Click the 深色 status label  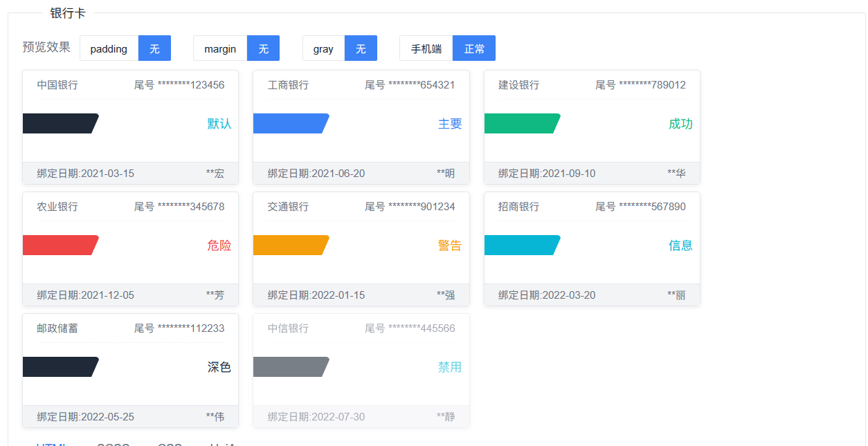[219, 367]
